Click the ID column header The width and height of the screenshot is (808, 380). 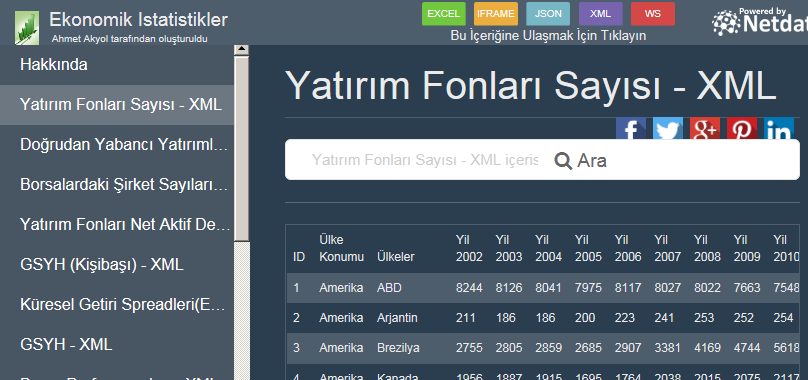pyautogui.click(x=299, y=257)
